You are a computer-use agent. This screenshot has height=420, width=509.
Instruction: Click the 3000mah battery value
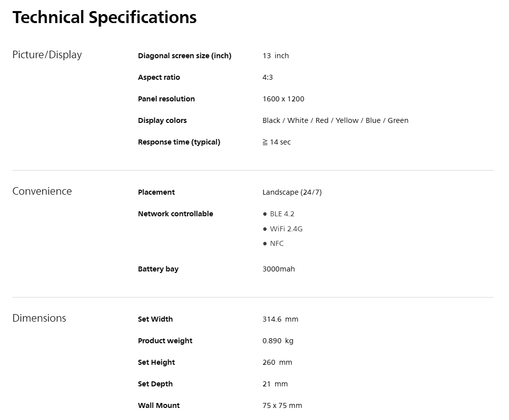[x=278, y=269]
